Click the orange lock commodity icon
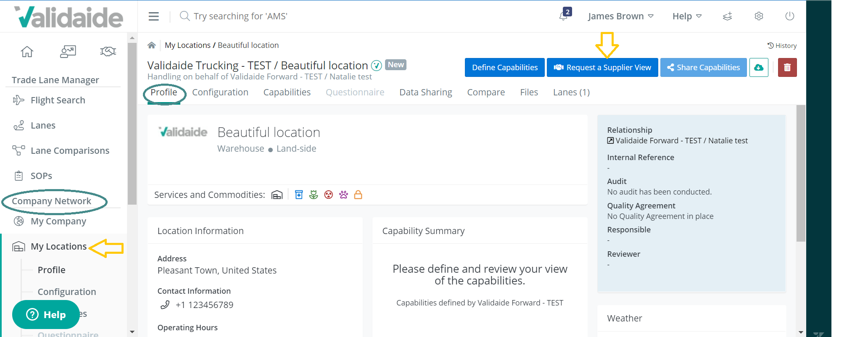 pyautogui.click(x=358, y=195)
